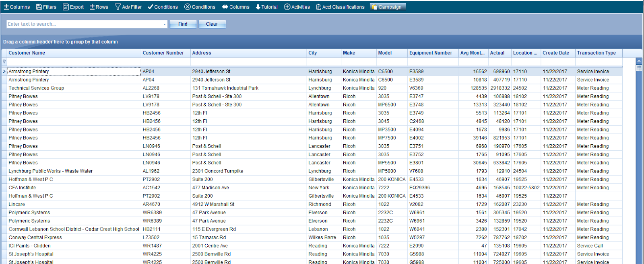The width and height of the screenshot is (644, 264).
Task: Click location value 10022-5802
Action: click(526, 188)
